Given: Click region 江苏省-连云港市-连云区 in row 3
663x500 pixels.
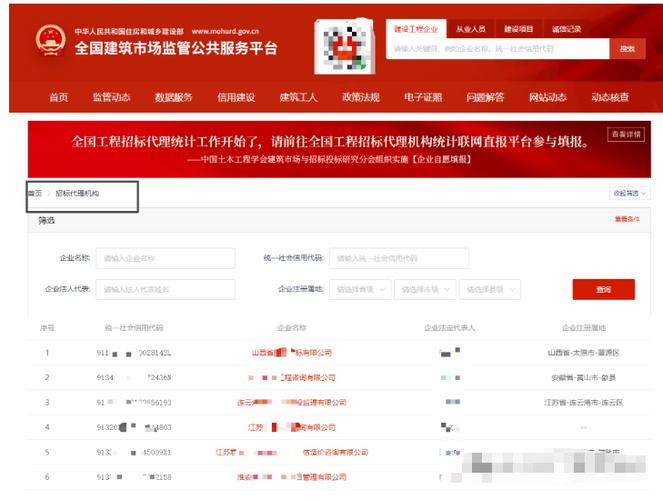Looking at the screenshot, I should [x=584, y=402].
